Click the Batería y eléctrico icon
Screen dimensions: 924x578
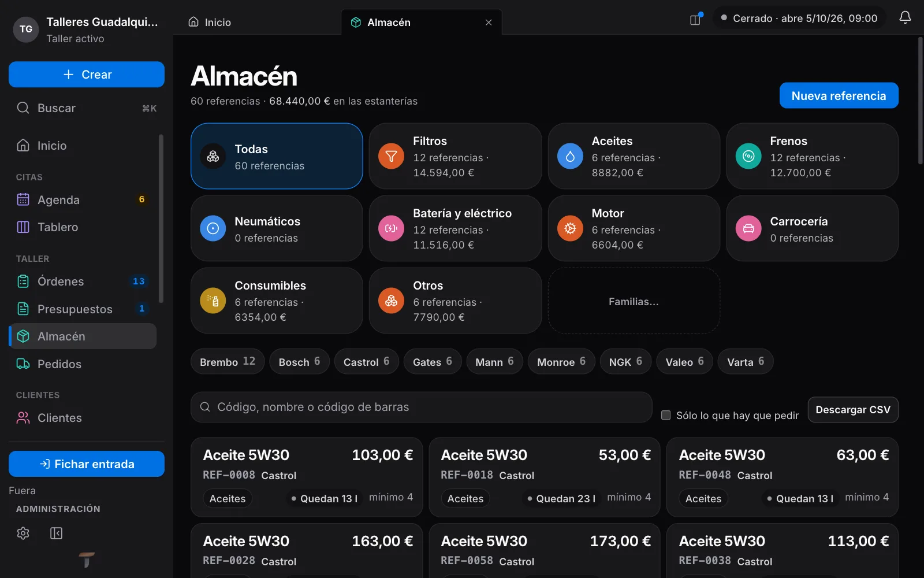(x=391, y=228)
